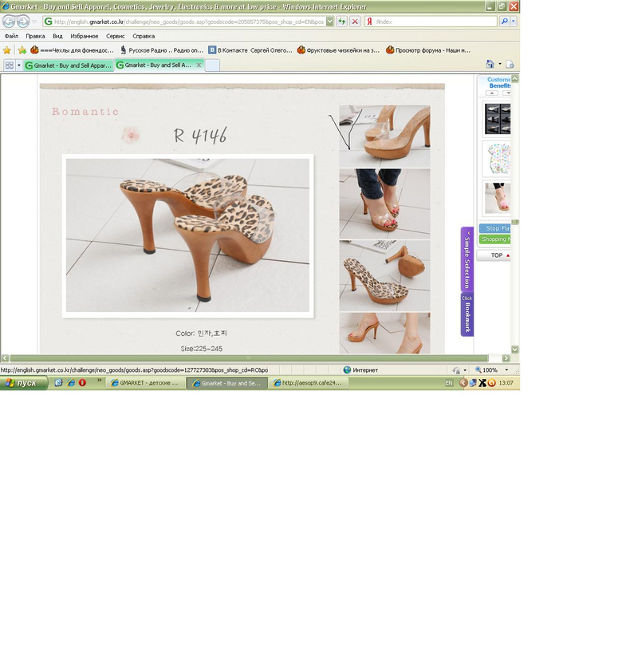Launch Opera from Quick Launch
This screenshot has width=638, height=672.
tap(82, 383)
